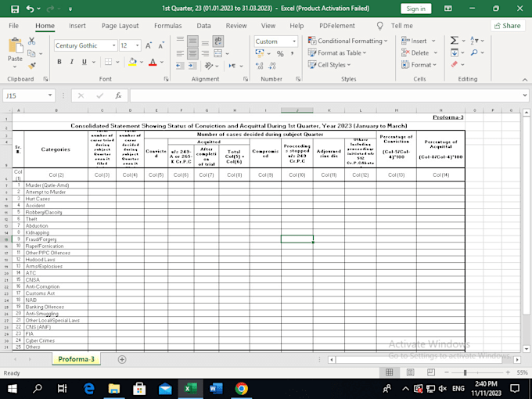Click the Borders icon
This screenshot has height=399, width=532.
[x=108, y=62]
